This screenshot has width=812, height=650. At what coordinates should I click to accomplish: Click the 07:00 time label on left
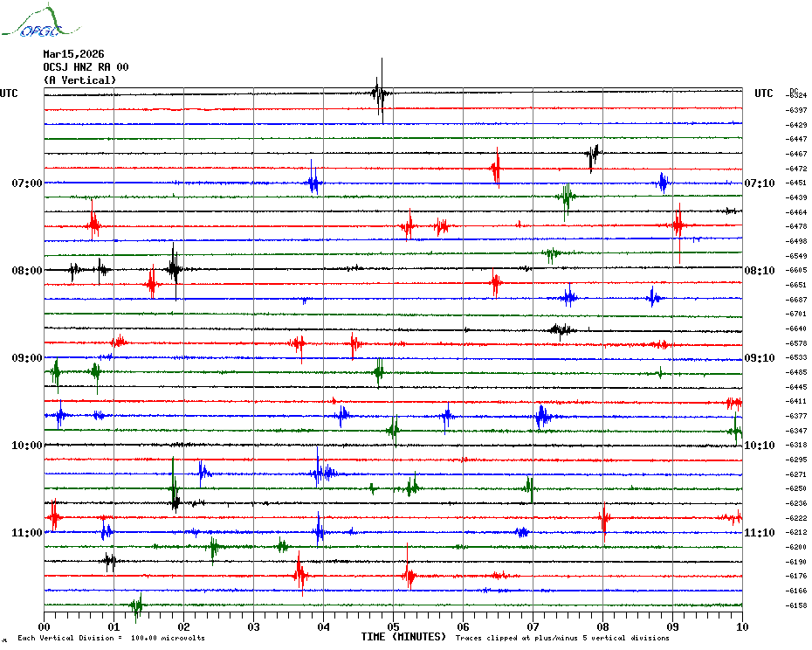coord(27,183)
